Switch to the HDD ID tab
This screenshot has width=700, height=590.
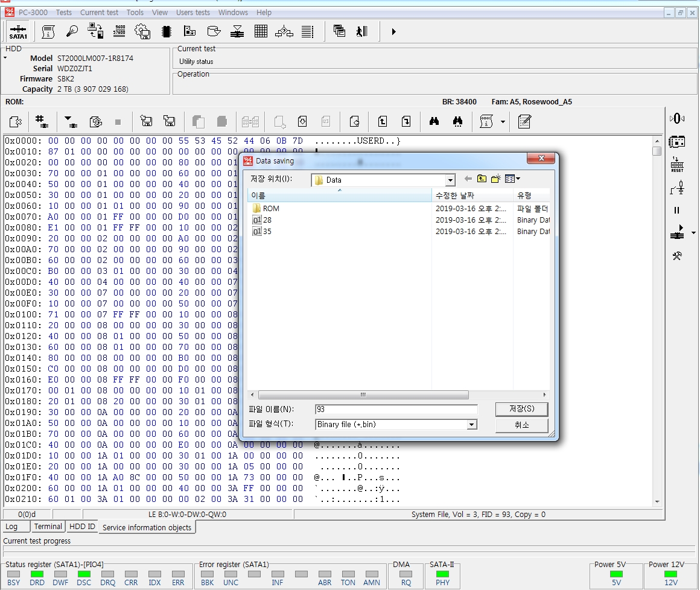point(82,527)
